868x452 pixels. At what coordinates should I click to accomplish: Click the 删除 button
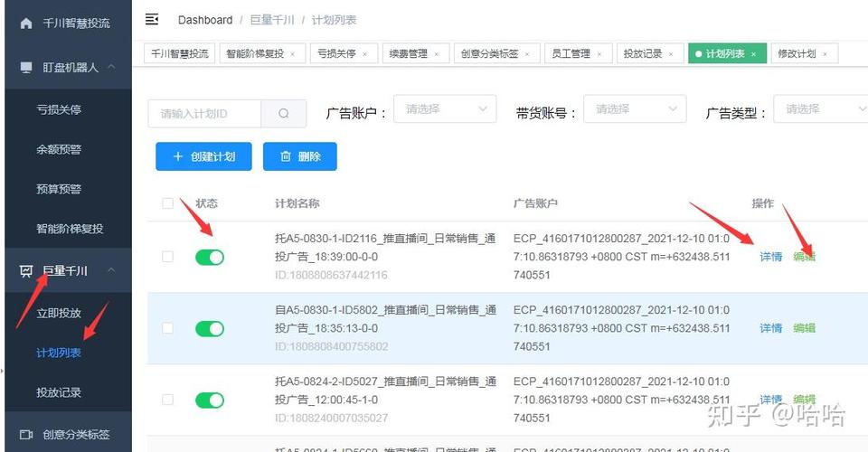pos(300,156)
